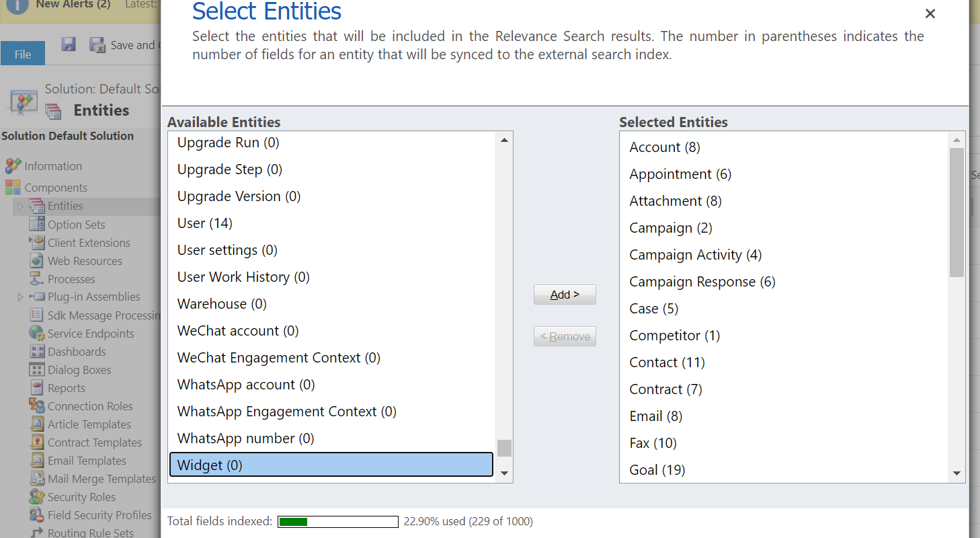Expand the Plug-in Assemblies node
This screenshot has width=980, height=538.
(x=20, y=297)
